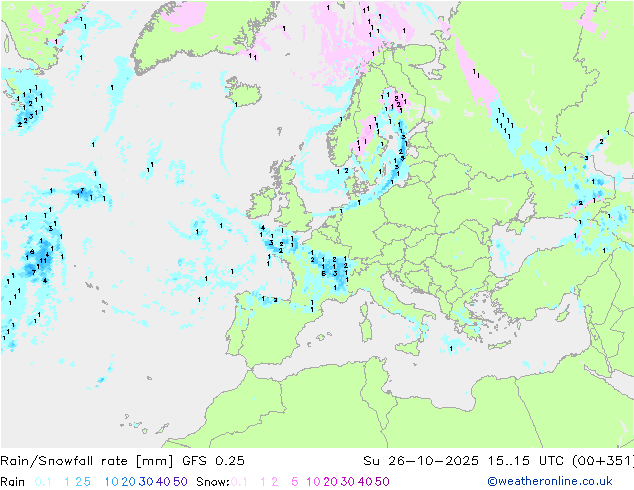Select the Snow legend value 0.1

[239, 482]
